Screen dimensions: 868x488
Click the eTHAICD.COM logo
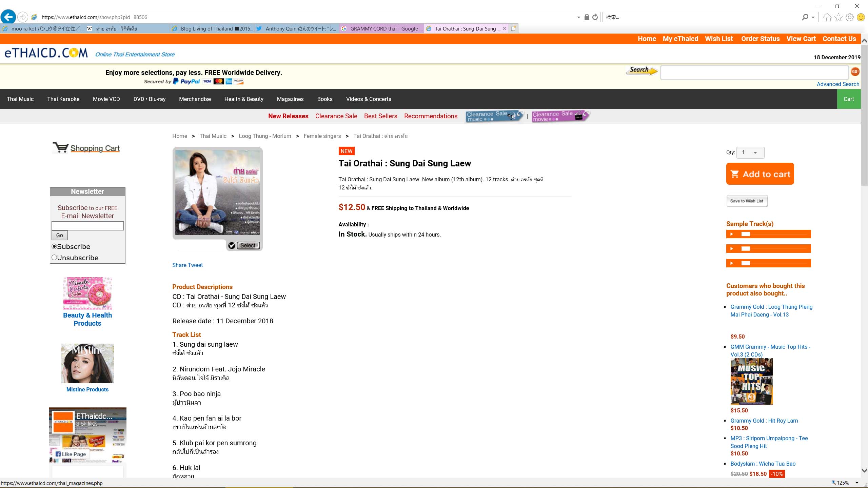46,53
